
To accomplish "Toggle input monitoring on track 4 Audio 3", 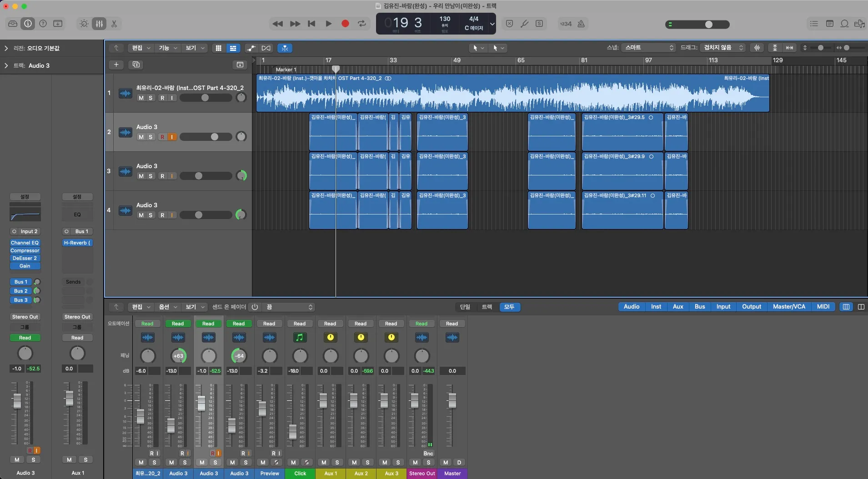I will tap(172, 215).
